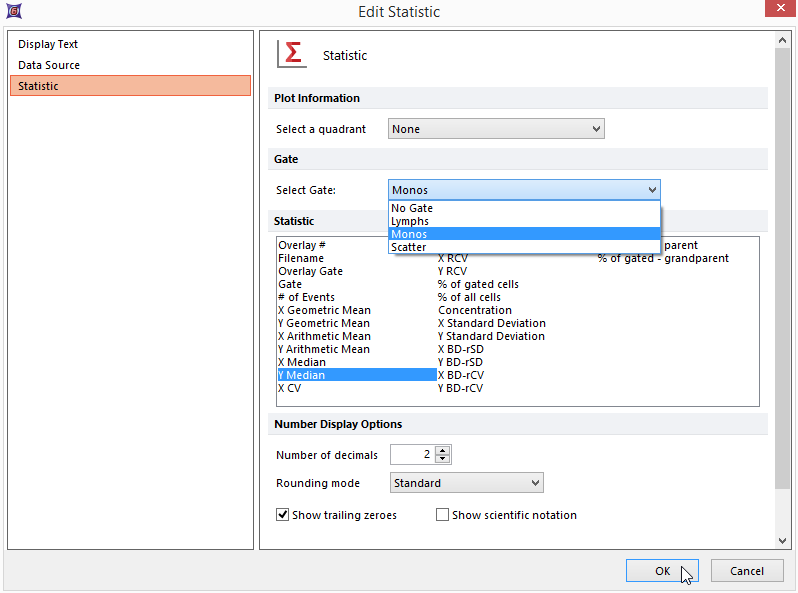Click the Cancel button
798x593 pixels.
(746, 571)
